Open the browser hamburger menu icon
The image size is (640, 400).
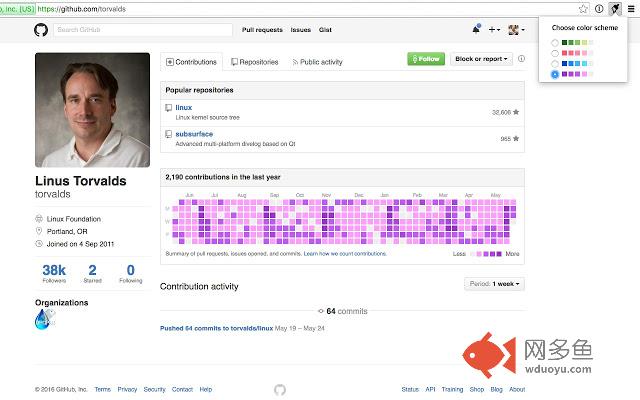(x=631, y=9)
